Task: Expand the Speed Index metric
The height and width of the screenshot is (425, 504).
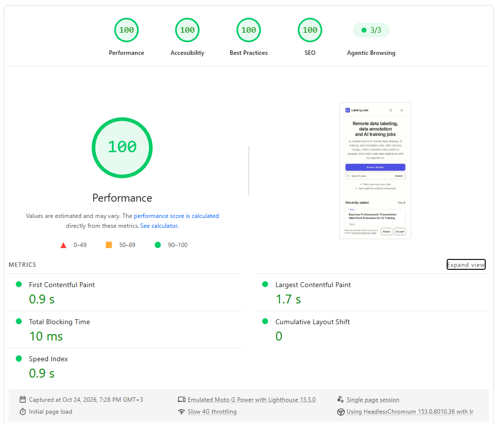Action: (126, 367)
